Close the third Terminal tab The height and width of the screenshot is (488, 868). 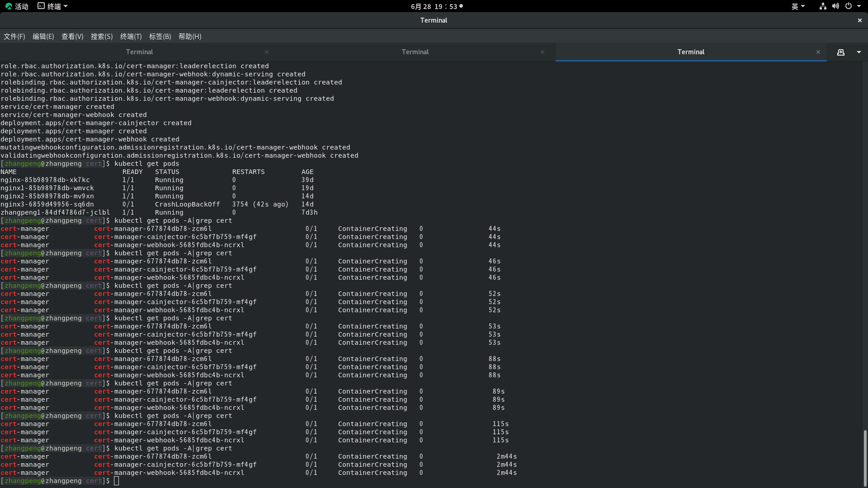(x=818, y=52)
